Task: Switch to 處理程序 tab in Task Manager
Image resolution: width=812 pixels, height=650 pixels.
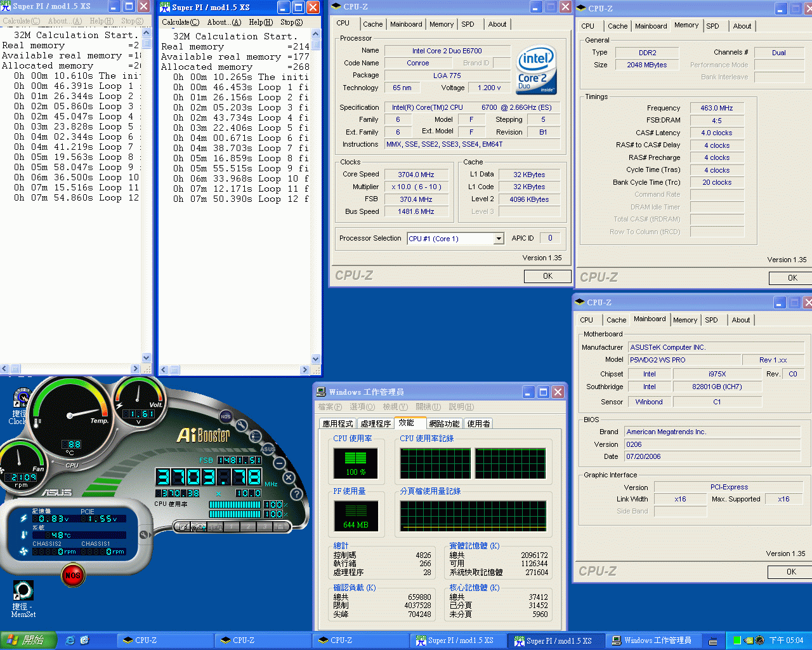Action: 376,424
